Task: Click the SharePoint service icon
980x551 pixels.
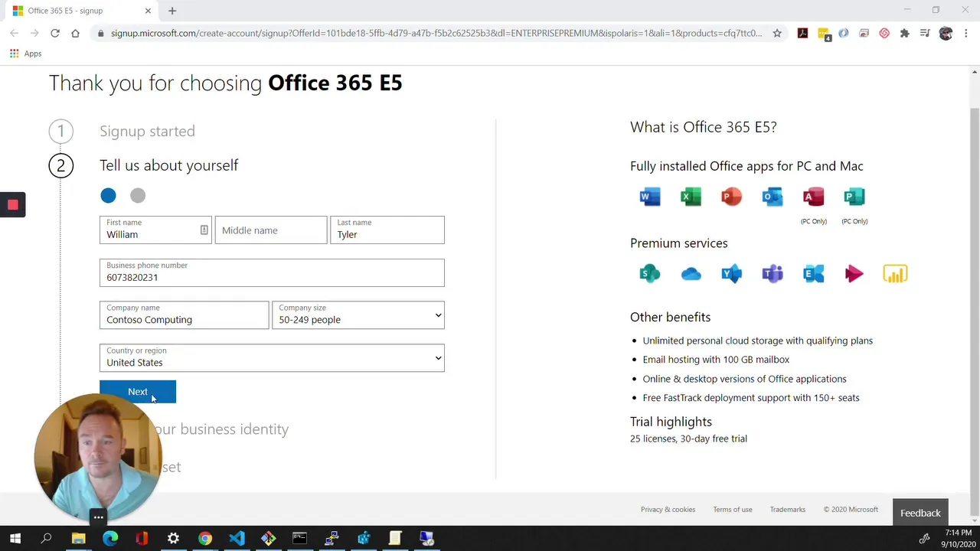Action: (x=650, y=273)
